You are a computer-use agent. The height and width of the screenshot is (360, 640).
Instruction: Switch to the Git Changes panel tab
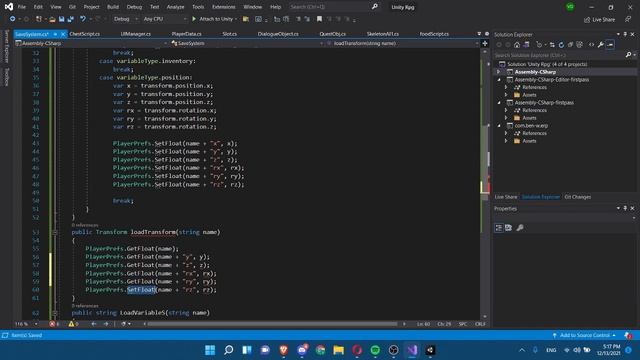[578, 197]
